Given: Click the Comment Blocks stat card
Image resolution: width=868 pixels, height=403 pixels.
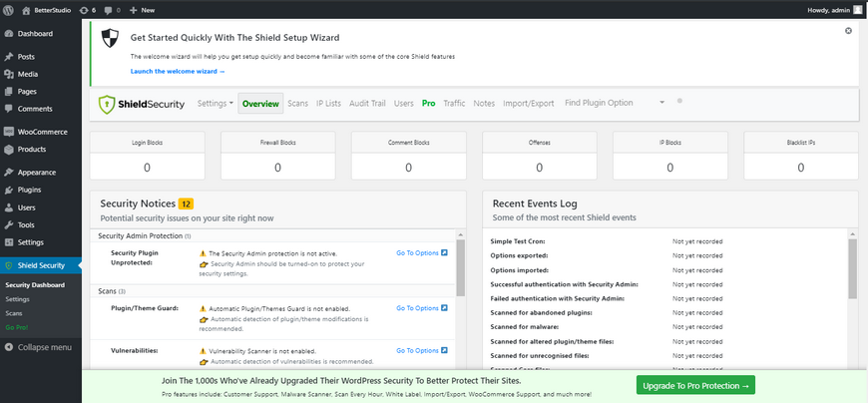Looking at the screenshot, I should pyautogui.click(x=408, y=156).
